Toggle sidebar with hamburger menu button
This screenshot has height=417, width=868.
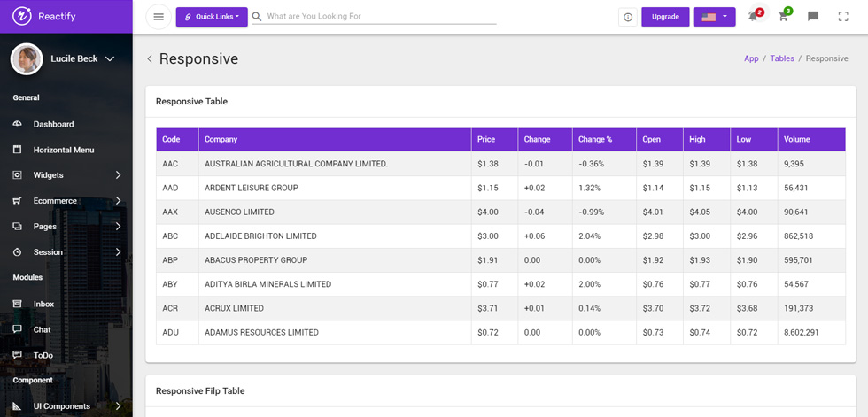pos(159,17)
